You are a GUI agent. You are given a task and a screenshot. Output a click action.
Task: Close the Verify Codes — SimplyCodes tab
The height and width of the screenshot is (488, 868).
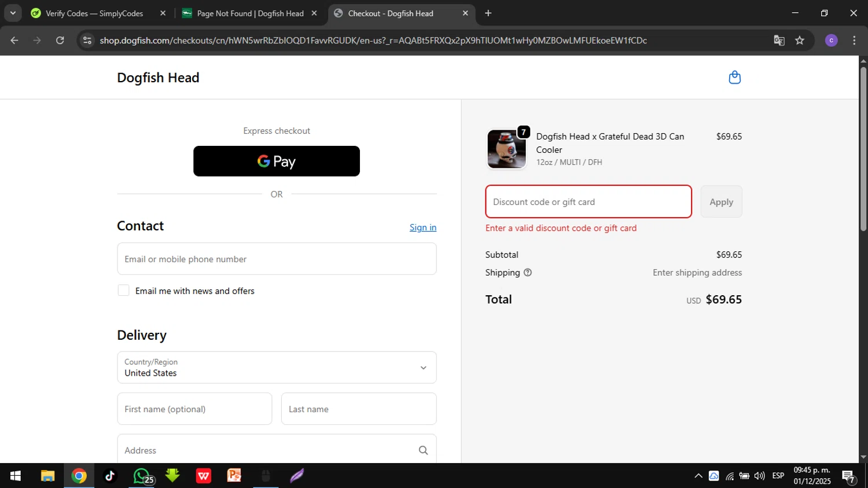[x=163, y=13]
